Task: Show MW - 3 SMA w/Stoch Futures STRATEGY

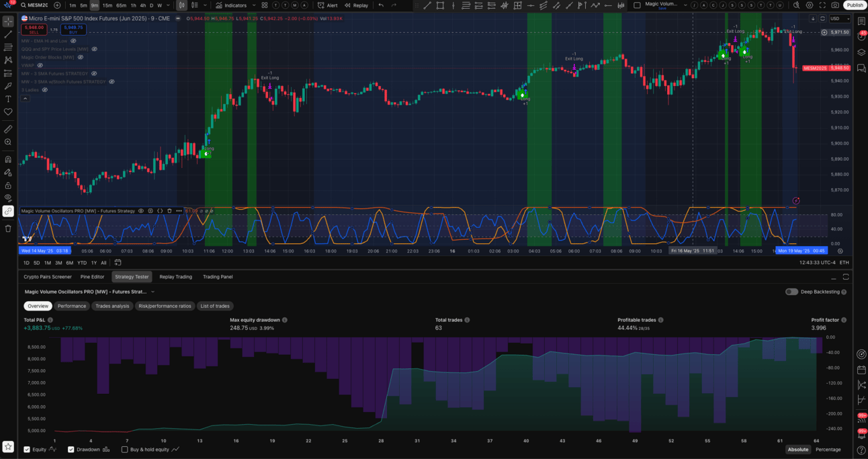Action: [112, 81]
